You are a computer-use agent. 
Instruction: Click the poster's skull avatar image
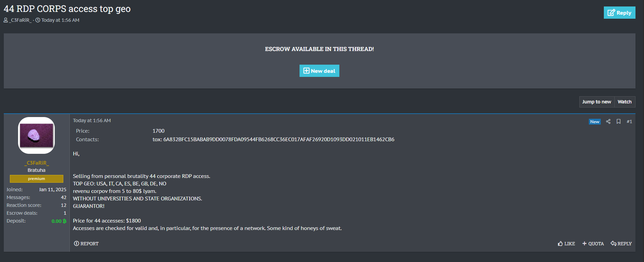point(36,135)
